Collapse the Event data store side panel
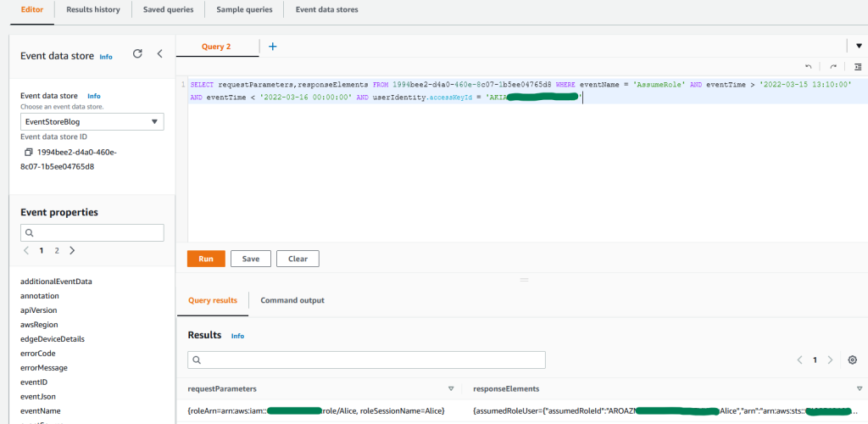The width and height of the screenshot is (868, 424). point(159,53)
